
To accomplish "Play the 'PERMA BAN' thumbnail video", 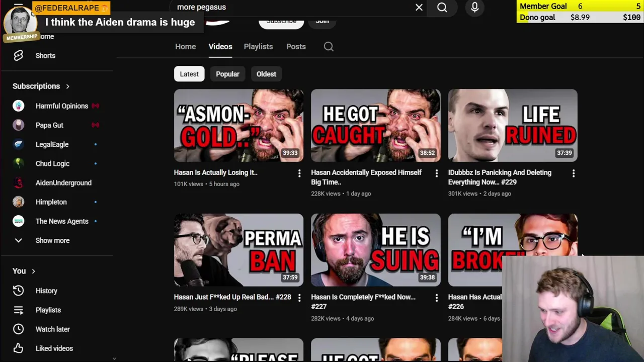I will tap(238, 250).
